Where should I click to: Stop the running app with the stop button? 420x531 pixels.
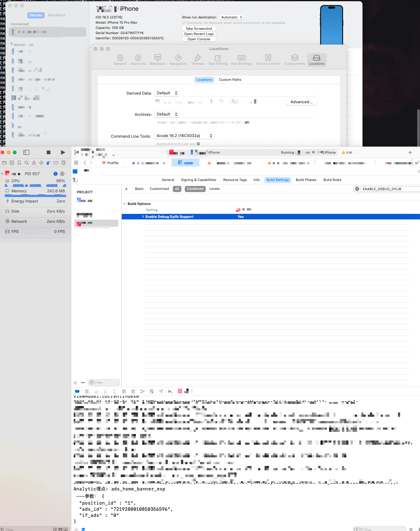[48, 152]
